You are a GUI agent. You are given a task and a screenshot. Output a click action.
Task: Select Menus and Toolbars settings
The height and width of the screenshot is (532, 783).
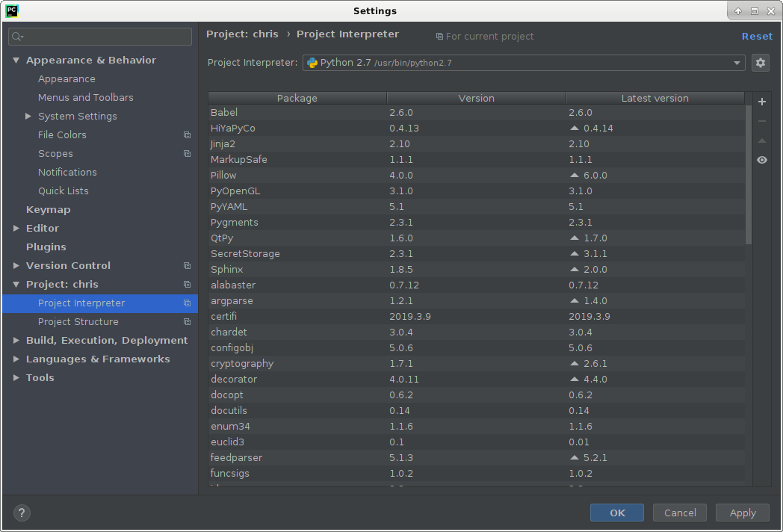(85, 97)
